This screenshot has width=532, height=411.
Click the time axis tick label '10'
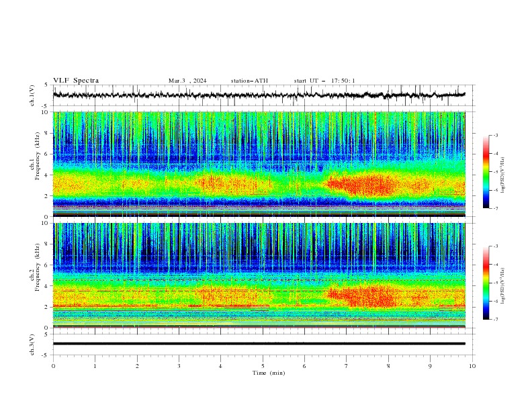coord(472,366)
